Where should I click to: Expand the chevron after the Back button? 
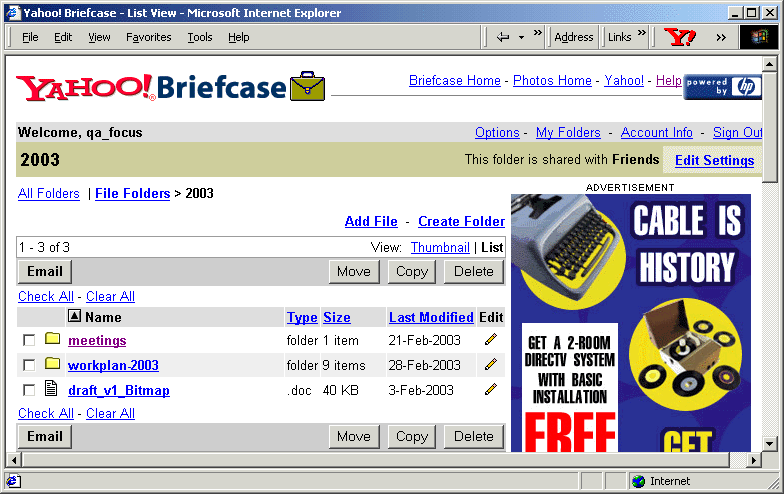click(538, 33)
